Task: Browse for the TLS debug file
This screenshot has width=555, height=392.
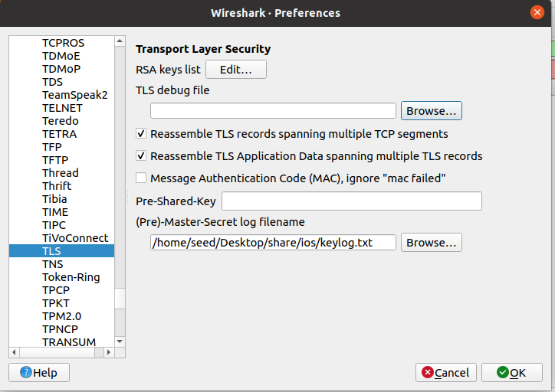Action: point(431,111)
